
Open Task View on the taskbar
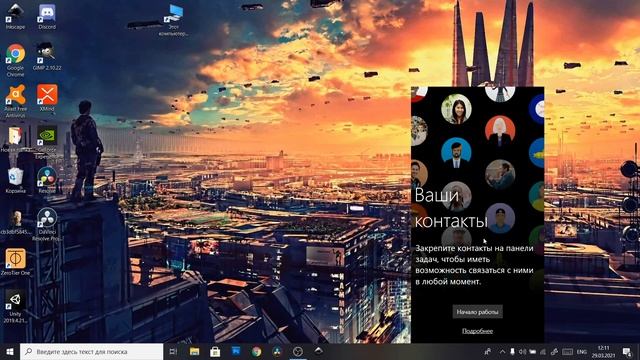(173, 351)
